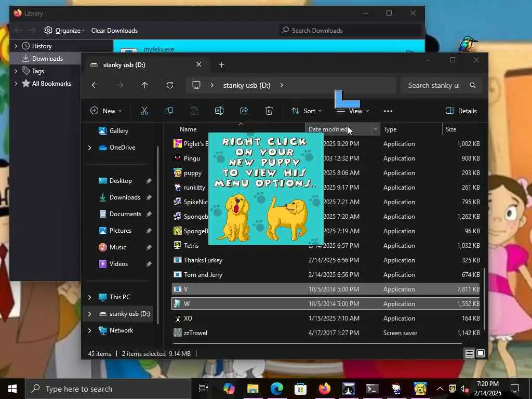Screen dimensions: 532x399
Task: Switch to details list view icon in status bar
Action: coord(469,353)
